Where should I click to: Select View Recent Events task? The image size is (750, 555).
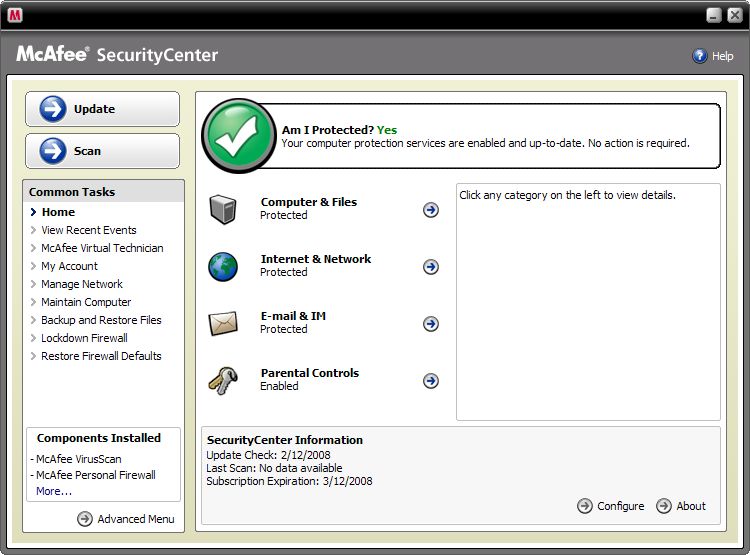pos(89,230)
